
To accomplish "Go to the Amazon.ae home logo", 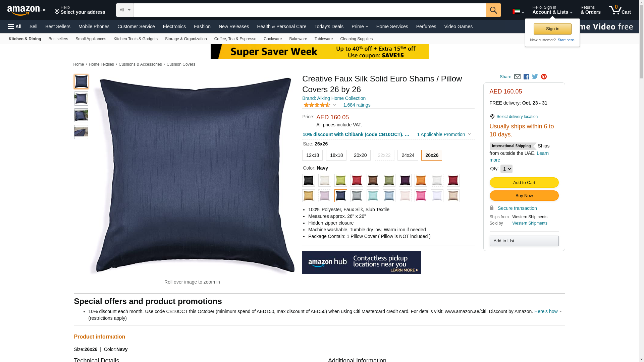I will pyautogui.click(x=27, y=10).
